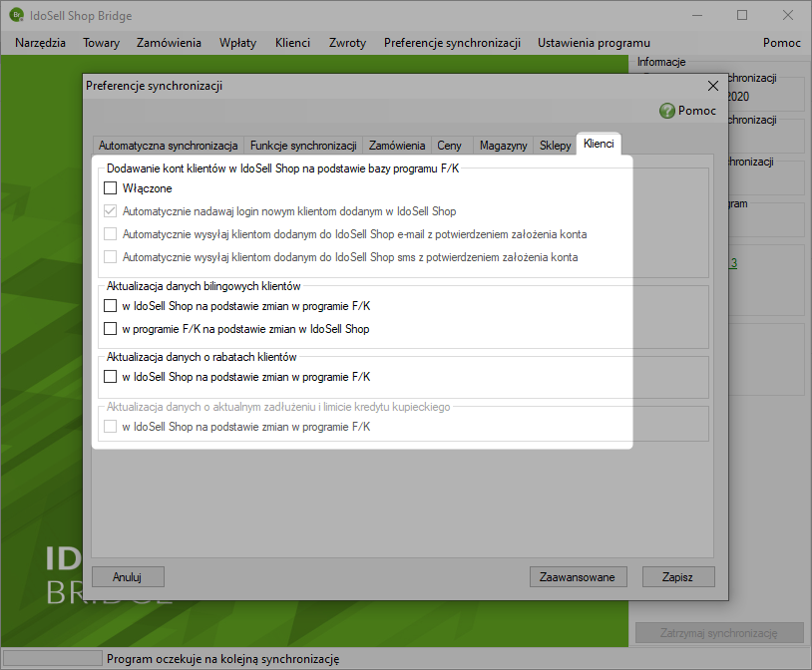
Task: Click the Pomoc help link in dialog
Action: 697,111
